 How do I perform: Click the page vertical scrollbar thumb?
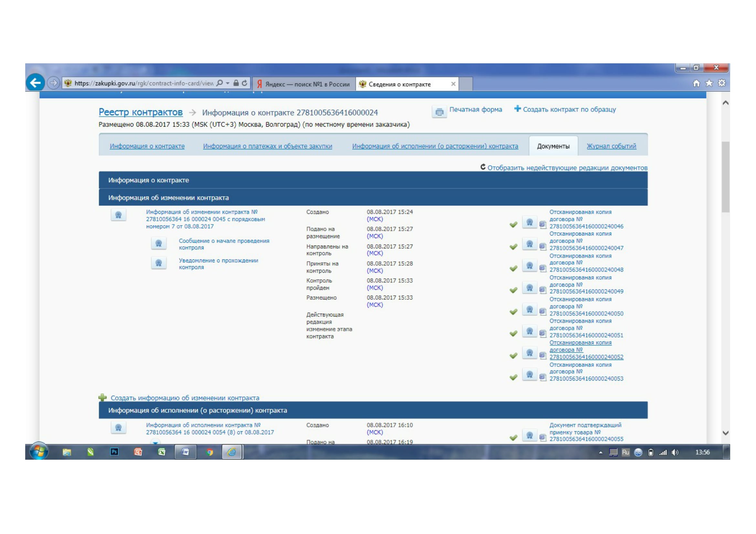tap(725, 178)
